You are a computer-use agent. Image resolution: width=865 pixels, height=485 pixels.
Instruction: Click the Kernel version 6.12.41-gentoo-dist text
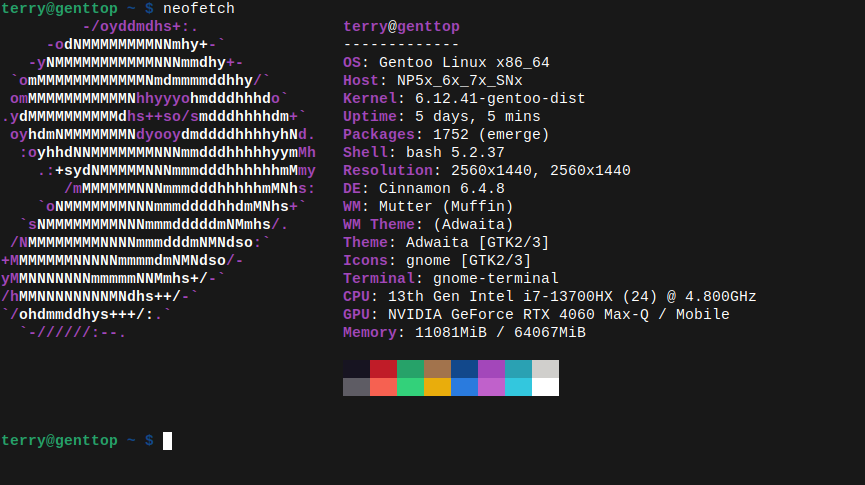coord(500,98)
